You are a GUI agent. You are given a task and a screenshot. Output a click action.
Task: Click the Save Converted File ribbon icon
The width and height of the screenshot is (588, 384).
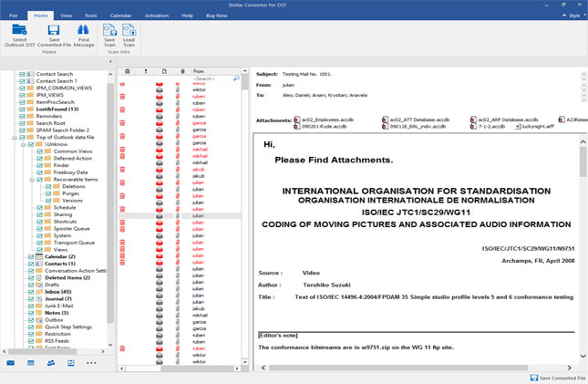pyautogui.click(x=54, y=30)
